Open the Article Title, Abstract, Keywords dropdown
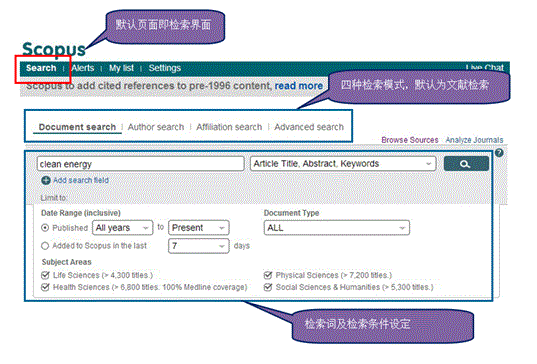This screenshot has width=537, height=364. click(x=343, y=164)
